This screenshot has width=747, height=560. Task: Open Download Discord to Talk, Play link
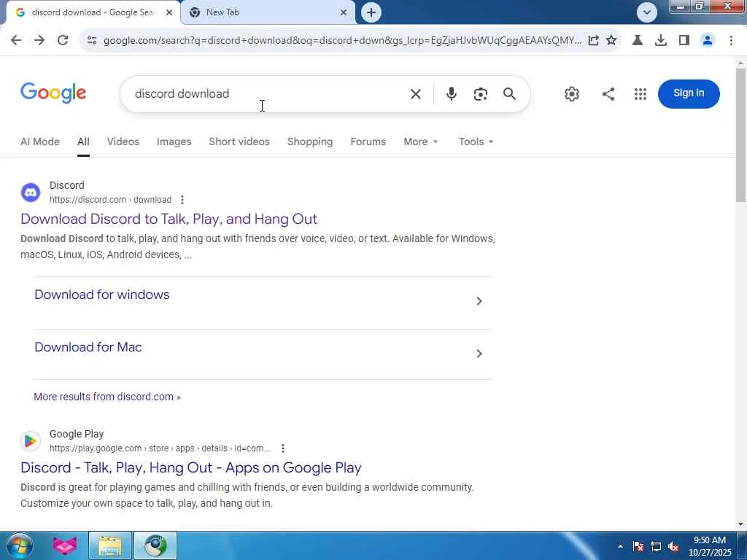coord(169,219)
